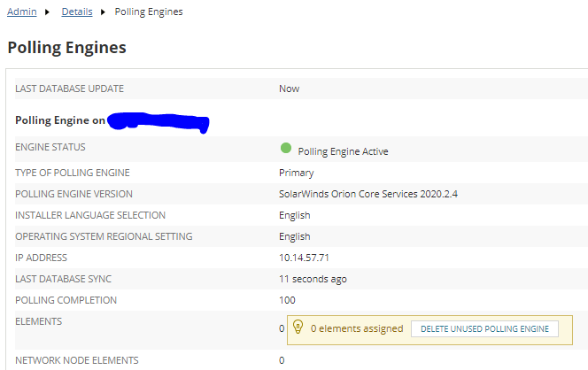
Task: Click the breadcrumb arrow after Details
Action: tap(103, 12)
